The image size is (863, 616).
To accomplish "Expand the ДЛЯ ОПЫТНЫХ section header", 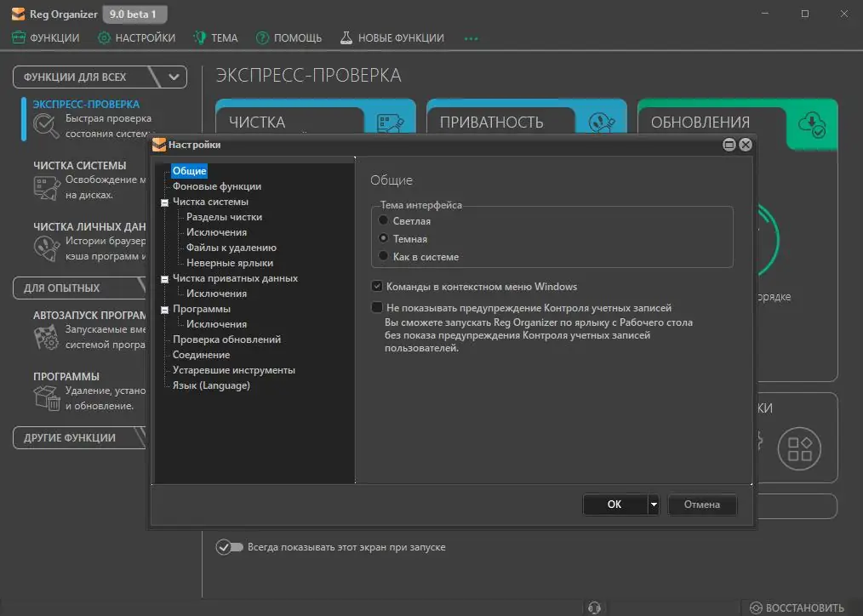I will (78, 288).
